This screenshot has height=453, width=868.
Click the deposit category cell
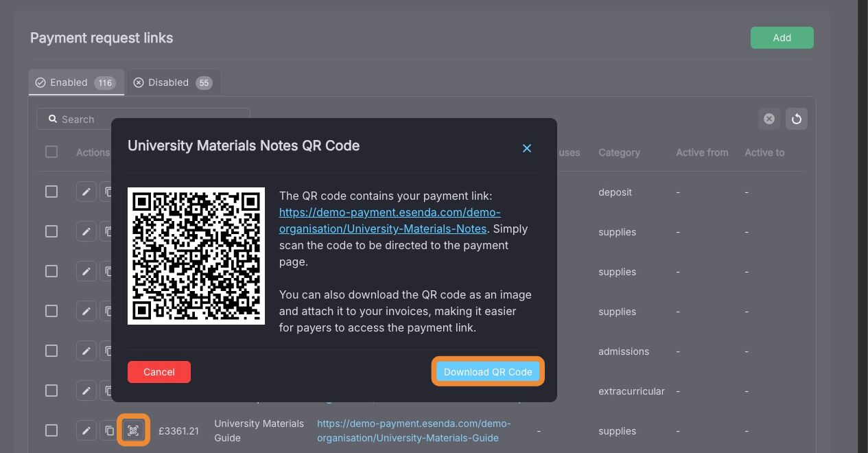click(615, 192)
